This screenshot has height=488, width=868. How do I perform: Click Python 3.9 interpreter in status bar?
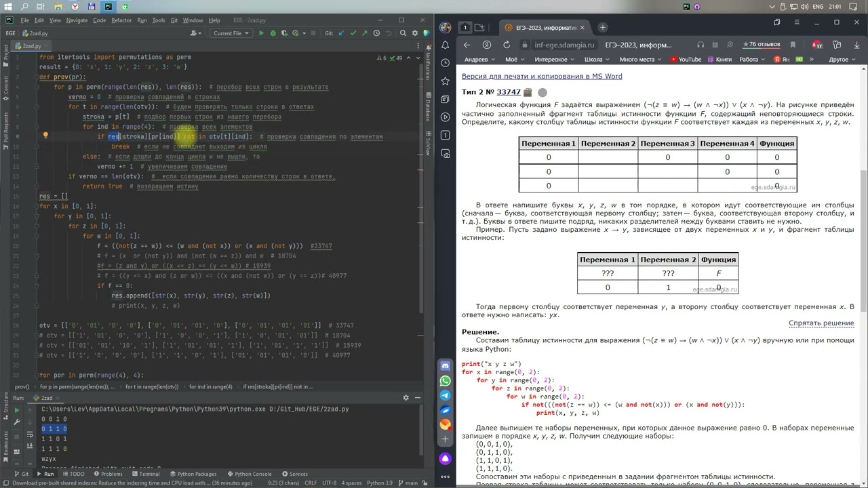(379, 483)
